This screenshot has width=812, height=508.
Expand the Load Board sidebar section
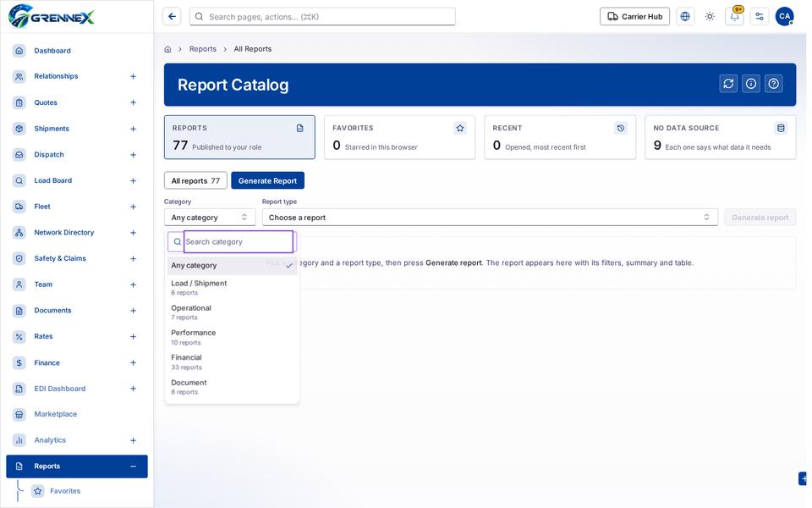pos(133,180)
